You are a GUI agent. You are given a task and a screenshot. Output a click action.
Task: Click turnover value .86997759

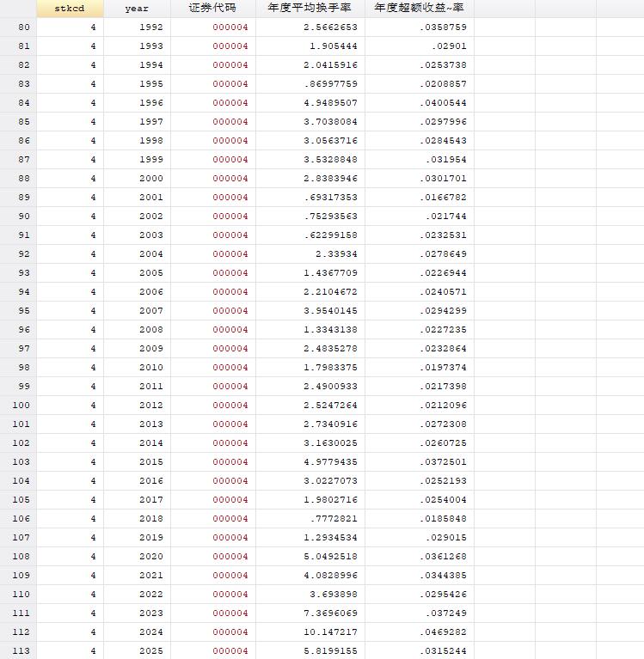coord(310,84)
